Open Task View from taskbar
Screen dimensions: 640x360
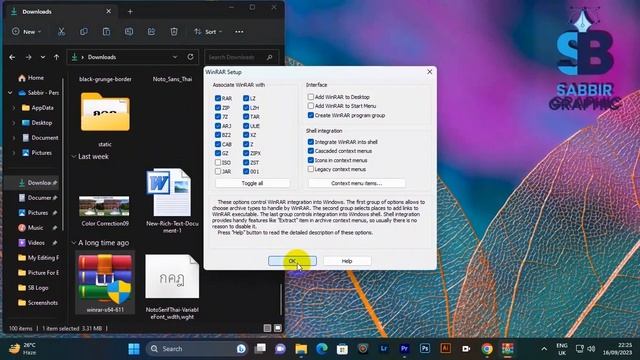point(260,349)
